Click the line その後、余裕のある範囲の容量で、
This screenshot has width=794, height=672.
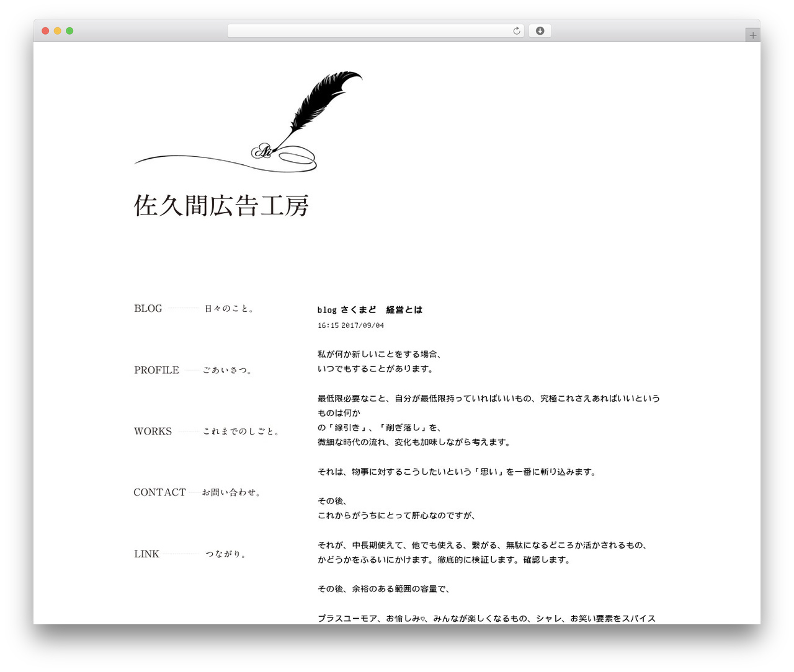click(x=384, y=589)
